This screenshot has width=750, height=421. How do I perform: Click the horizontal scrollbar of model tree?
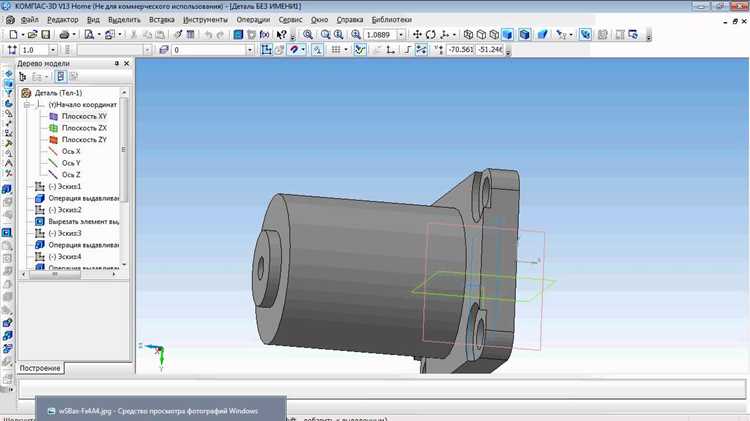click(x=68, y=274)
